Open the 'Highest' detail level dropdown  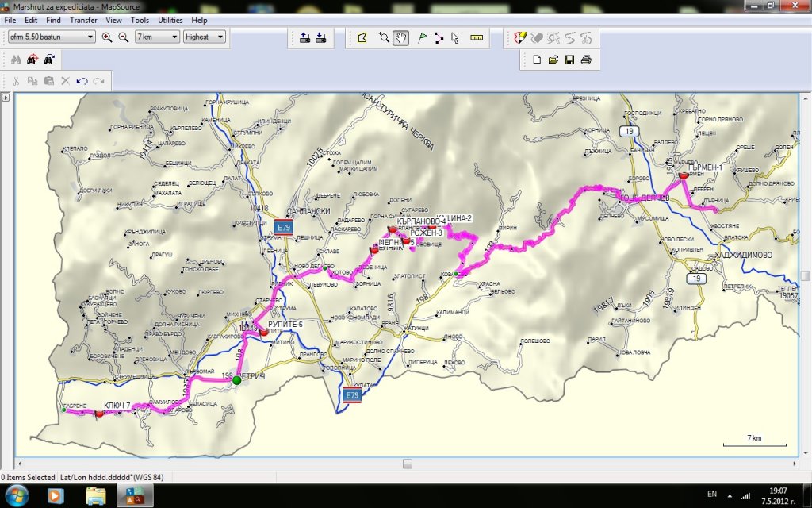click(205, 37)
